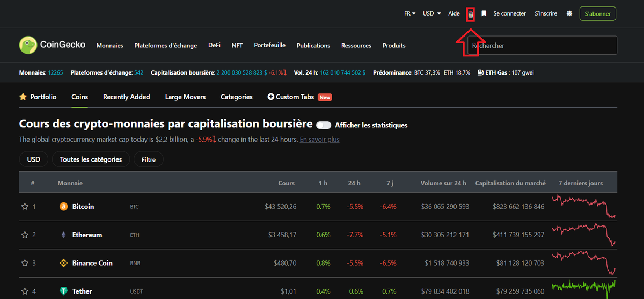
Task: Click the 24h volume value link
Action: click(342, 72)
